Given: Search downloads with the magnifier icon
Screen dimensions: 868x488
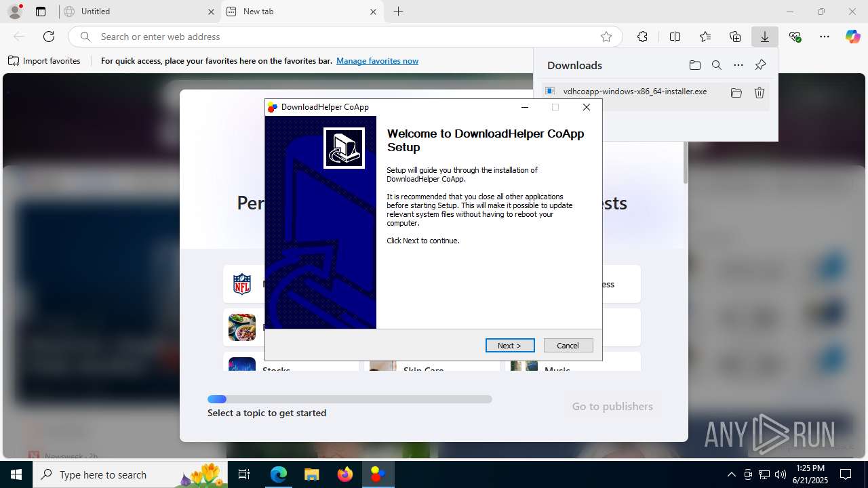Looking at the screenshot, I should pyautogui.click(x=716, y=65).
